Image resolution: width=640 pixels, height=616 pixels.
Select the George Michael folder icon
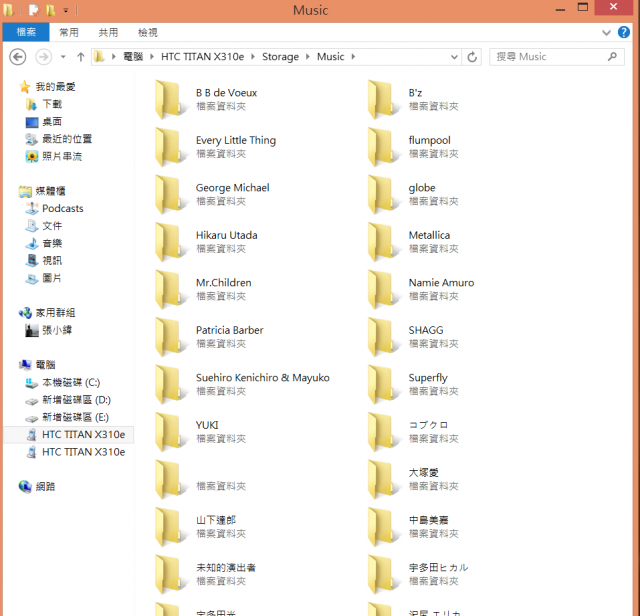click(169, 194)
